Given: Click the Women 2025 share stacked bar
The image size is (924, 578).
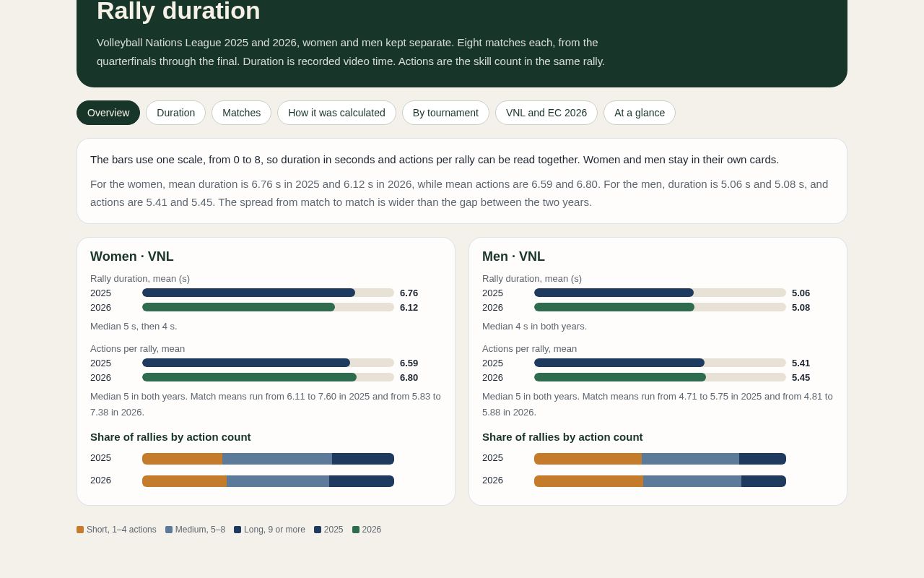Looking at the screenshot, I should click(268, 459).
